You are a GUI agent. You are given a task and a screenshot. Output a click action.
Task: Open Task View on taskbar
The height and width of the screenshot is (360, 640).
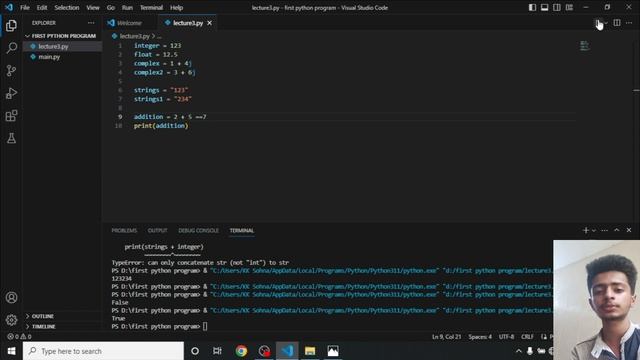pos(218,351)
